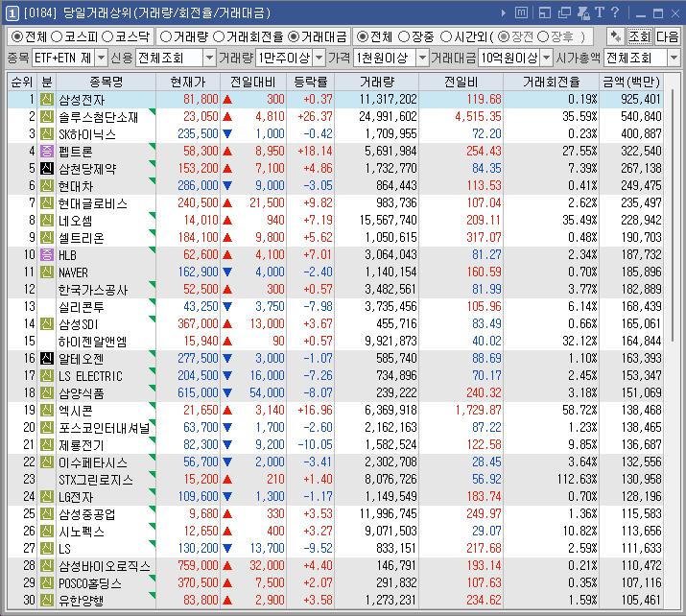Open the POSCO홀딩스 stock row
Screen dimensions: 686x616
point(335,582)
